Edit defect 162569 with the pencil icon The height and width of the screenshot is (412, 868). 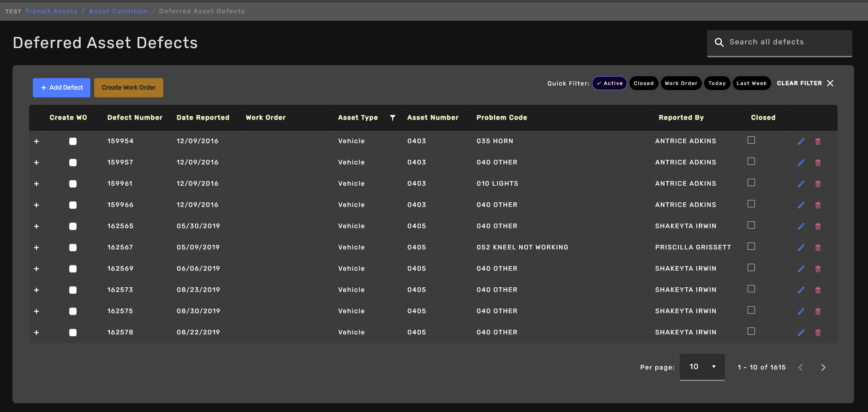click(x=801, y=269)
